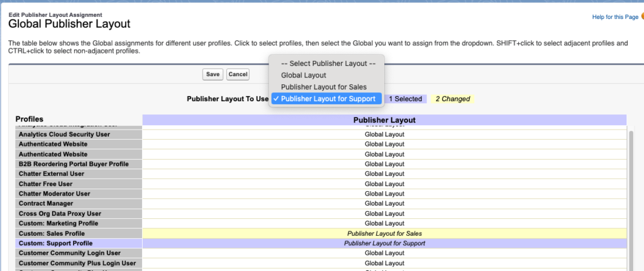The image size is (644, 271).
Task: Click the Publisher Layout column header
Action: pos(384,120)
